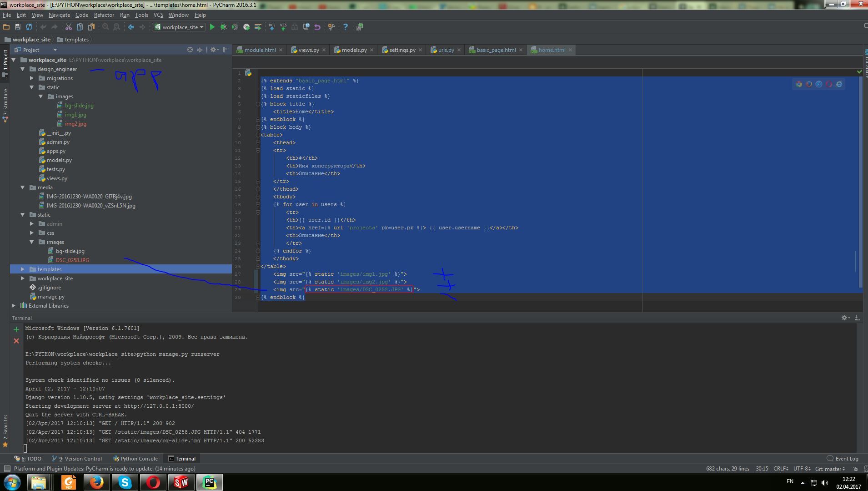This screenshot has width=868, height=491.
Task: Open the VCS menu
Action: (158, 15)
